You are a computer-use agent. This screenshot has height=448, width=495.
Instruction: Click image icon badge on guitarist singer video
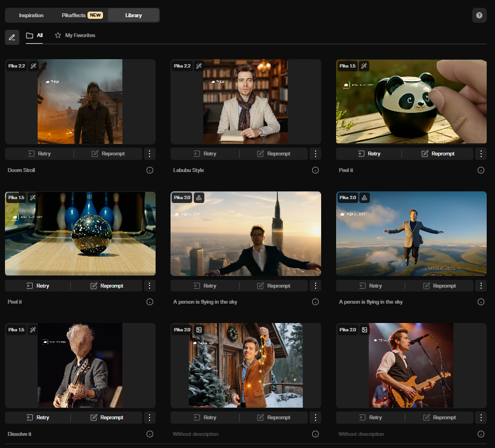point(364,330)
